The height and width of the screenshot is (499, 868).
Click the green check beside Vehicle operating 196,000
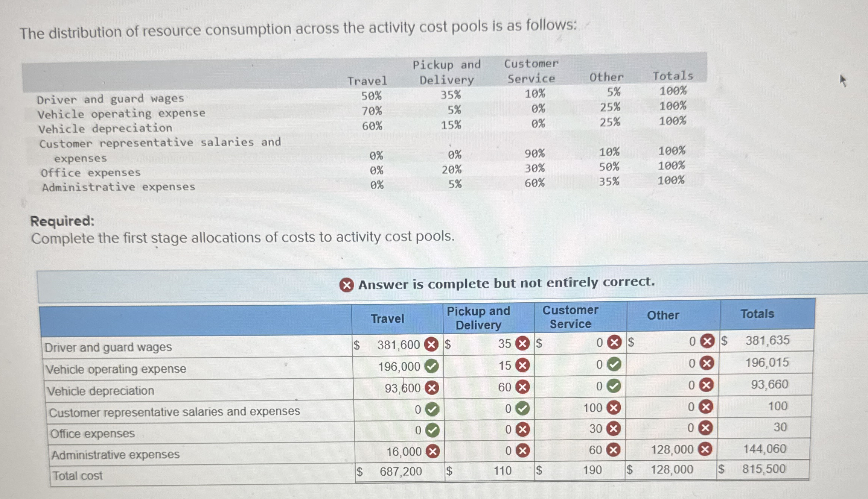tap(431, 366)
